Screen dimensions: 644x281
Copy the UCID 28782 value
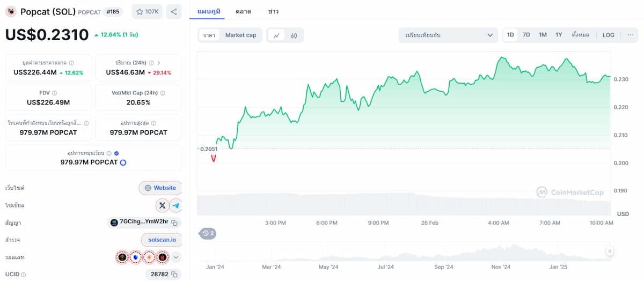(x=175, y=274)
